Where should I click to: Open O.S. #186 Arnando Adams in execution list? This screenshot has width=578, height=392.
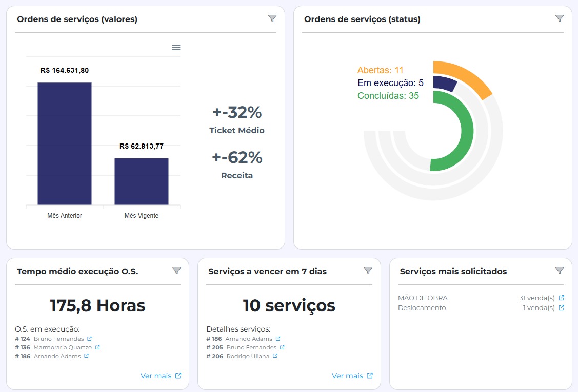point(86,356)
